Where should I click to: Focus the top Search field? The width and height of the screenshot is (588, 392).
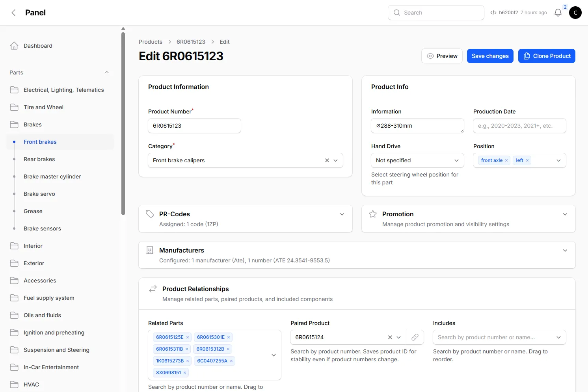[x=436, y=13]
